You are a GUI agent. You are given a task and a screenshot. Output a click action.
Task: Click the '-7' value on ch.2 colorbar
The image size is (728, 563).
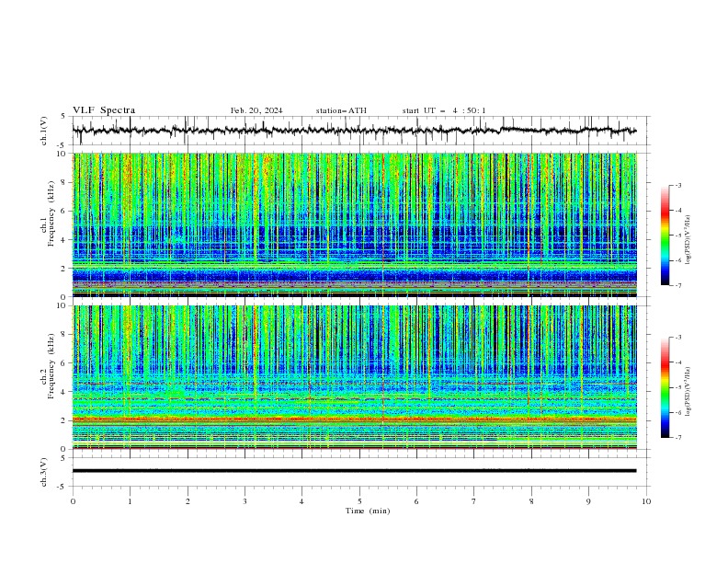[677, 438]
